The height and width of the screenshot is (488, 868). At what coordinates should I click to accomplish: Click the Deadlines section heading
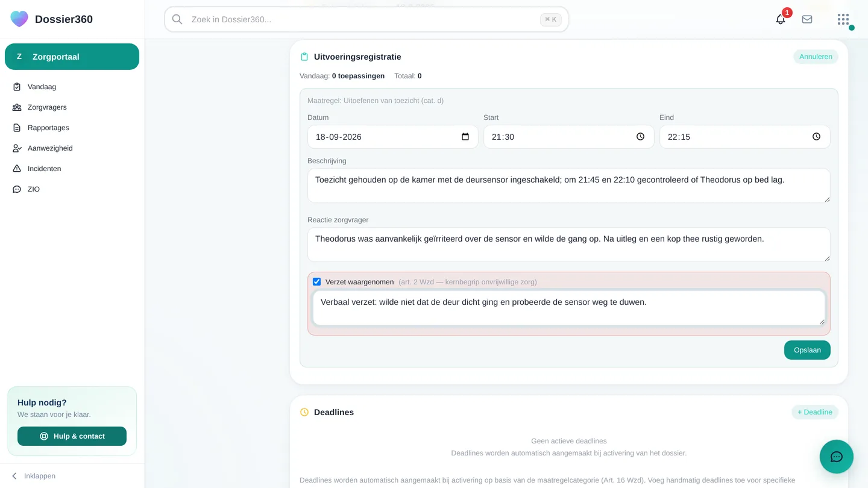pyautogui.click(x=334, y=412)
